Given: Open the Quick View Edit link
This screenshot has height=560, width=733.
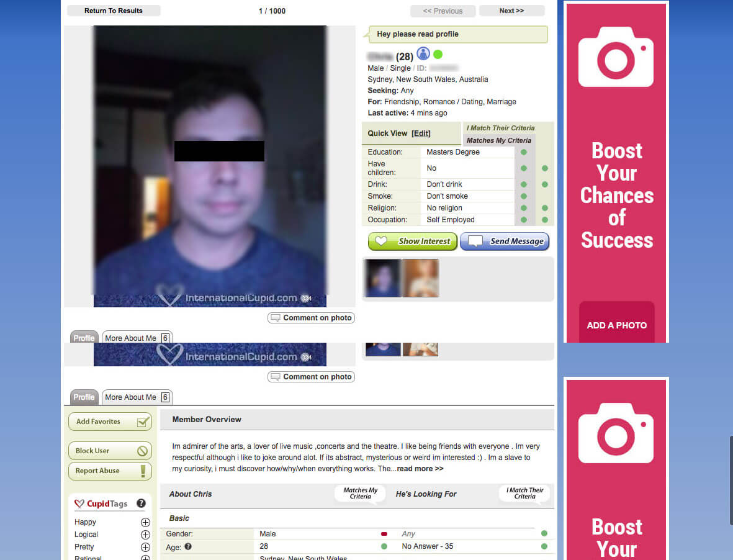Looking at the screenshot, I should click(421, 133).
